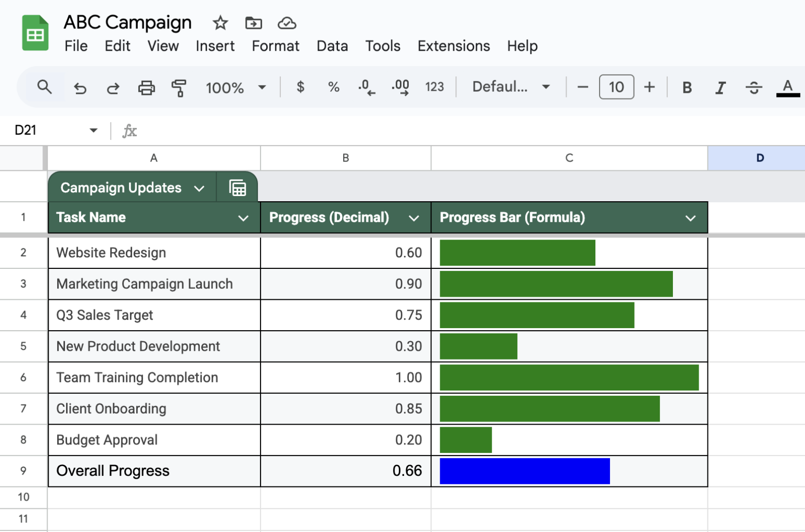The image size is (805, 532).
Task: Star the ABC Campaign spreadsheet
Action: tap(220, 23)
